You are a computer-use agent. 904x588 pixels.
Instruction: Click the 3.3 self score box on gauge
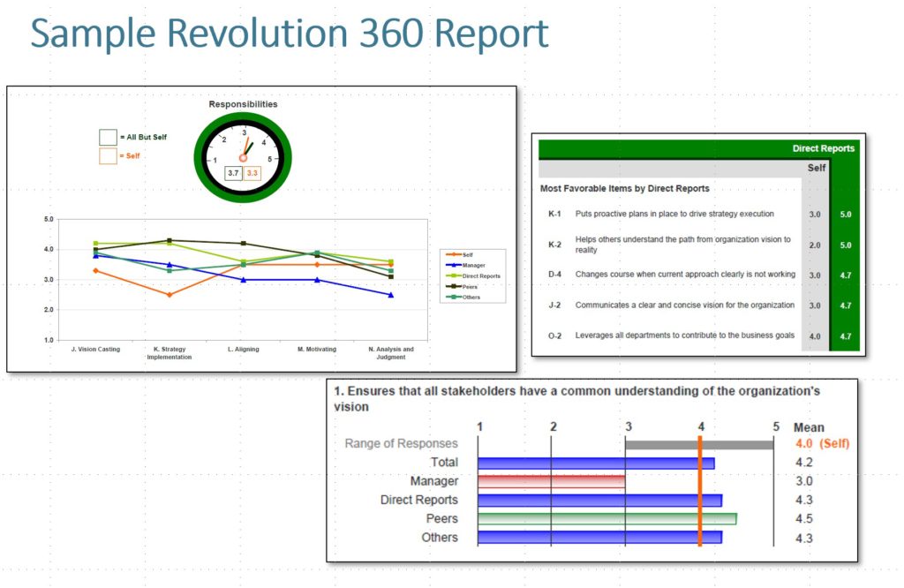click(252, 174)
